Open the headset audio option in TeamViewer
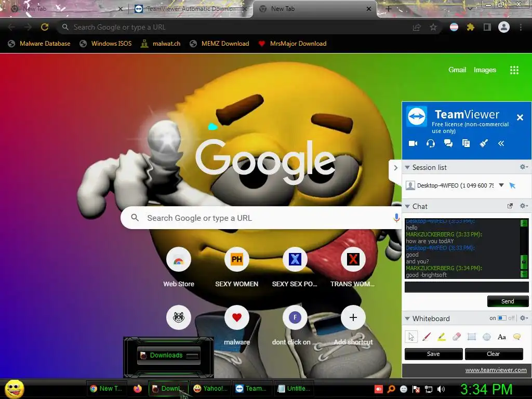 431,143
